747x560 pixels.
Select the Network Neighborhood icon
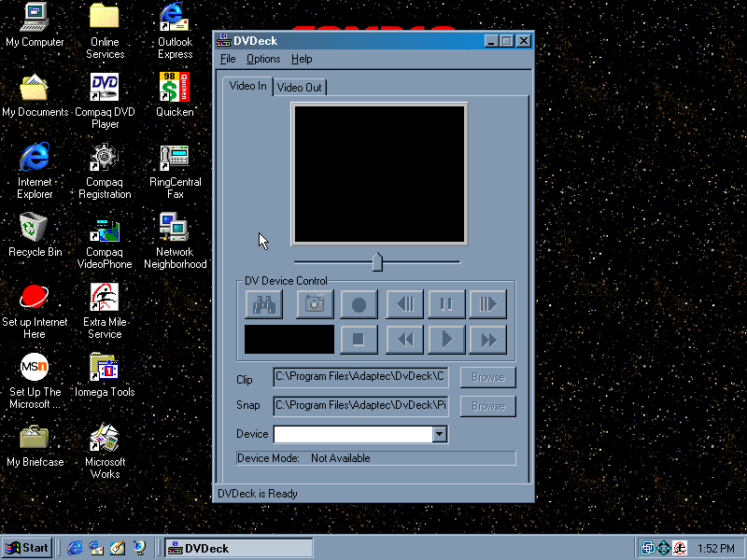click(175, 241)
